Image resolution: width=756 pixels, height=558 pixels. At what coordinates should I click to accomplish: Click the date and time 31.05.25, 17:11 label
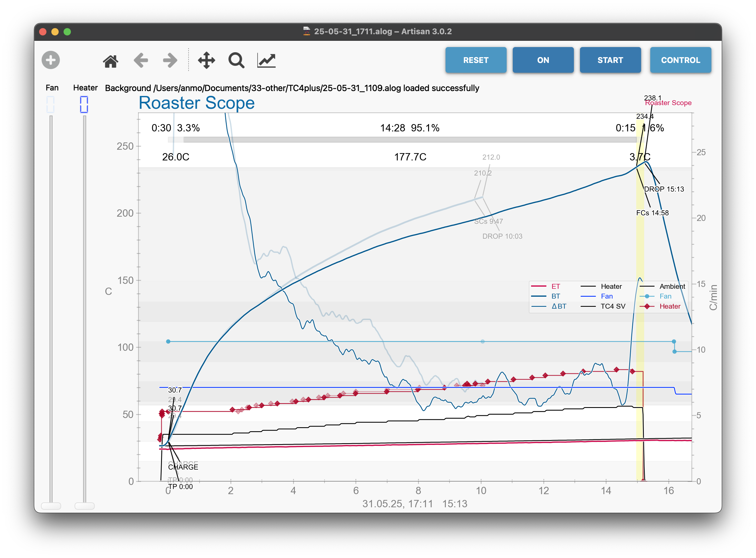coord(398,504)
